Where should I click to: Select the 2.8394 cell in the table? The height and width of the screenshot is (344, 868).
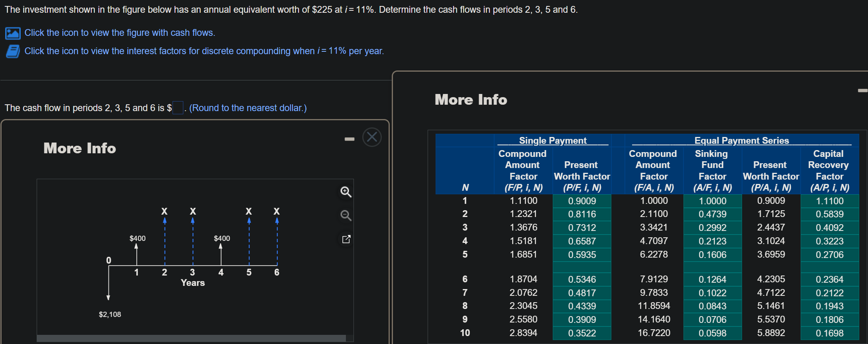(x=524, y=333)
